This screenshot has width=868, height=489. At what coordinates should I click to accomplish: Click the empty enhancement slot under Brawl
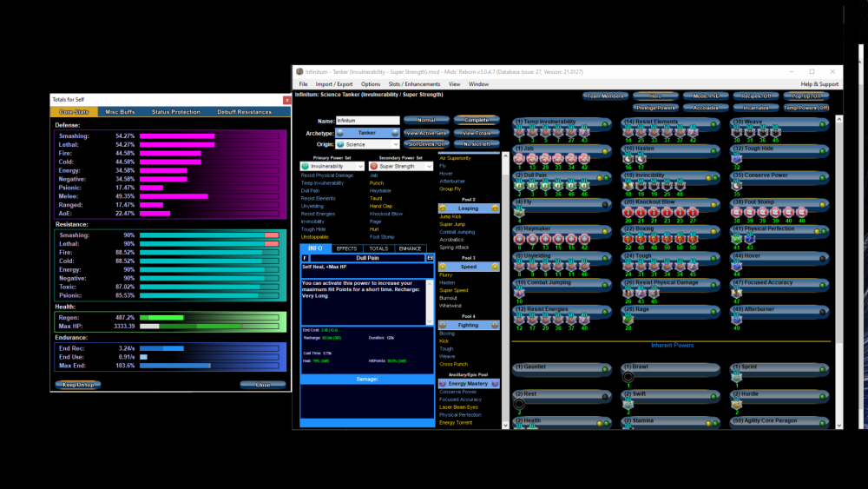(628, 376)
